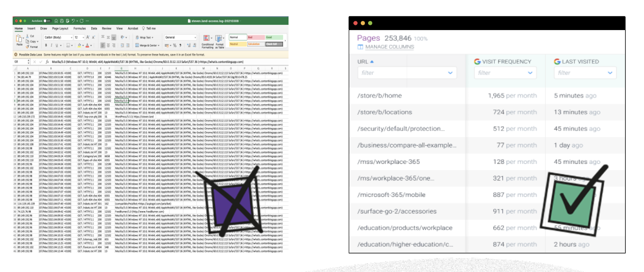
Task: Click the Save icon in Excel title bar
Action: pyautogui.click(x=62, y=21)
